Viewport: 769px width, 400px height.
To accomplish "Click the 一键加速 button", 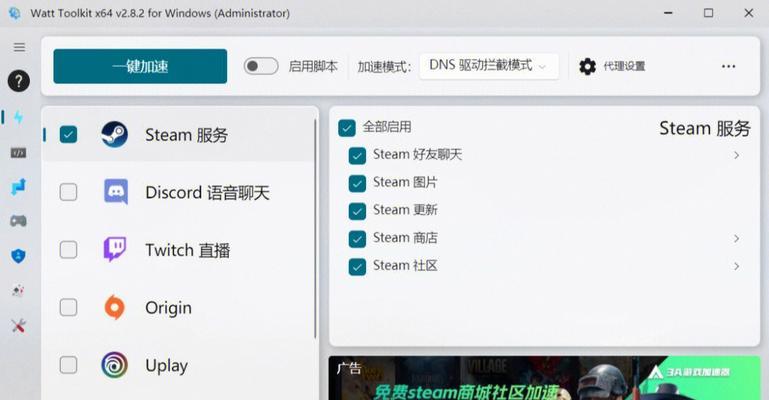I will [140, 66].
